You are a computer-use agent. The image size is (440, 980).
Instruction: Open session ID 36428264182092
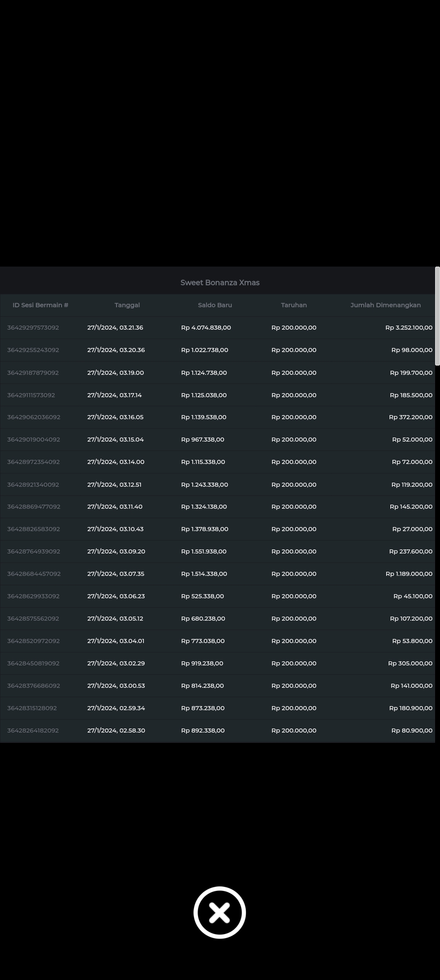(33, 731)
